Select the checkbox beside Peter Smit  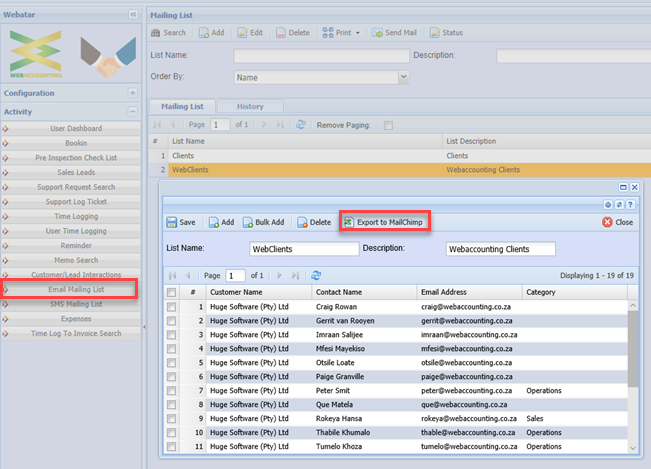(x=172, y=390)
